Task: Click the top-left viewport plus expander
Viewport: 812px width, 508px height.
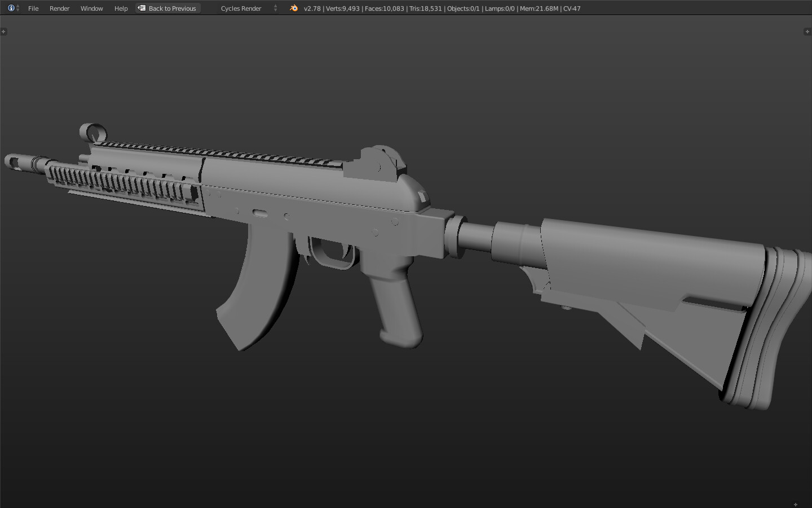Action: point(4,32)
